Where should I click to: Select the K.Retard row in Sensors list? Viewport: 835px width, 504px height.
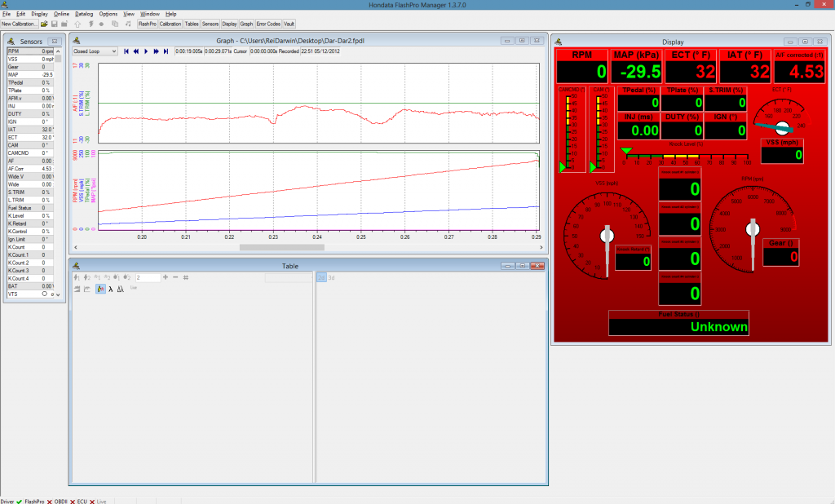coord(30,223)
